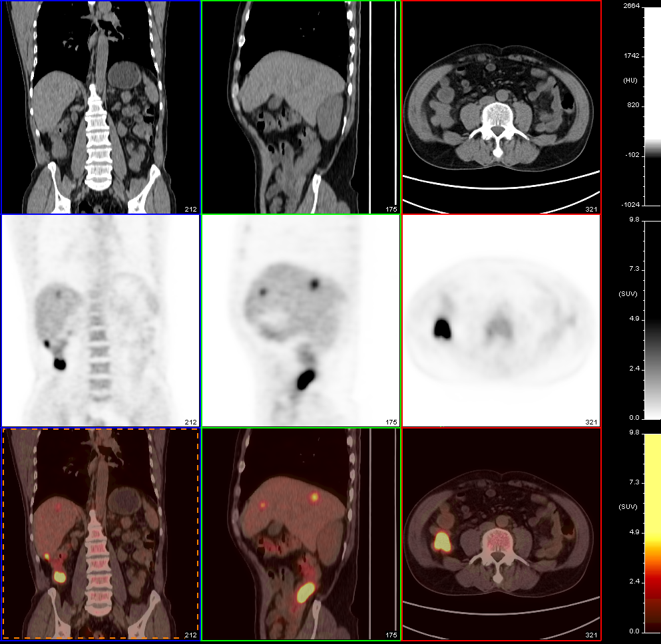
Task: Click the 4.9 SUV tick on fused scale
Action: tap(634, 532)
